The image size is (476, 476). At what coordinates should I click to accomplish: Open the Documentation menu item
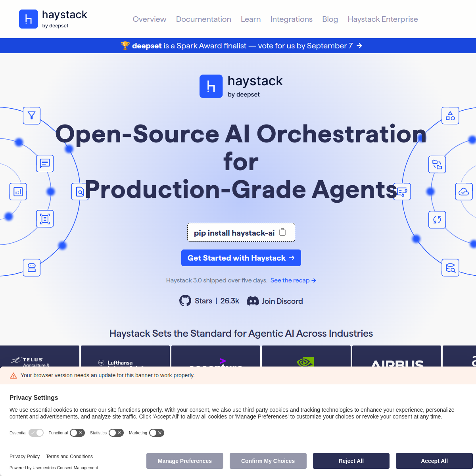tap(203, 19)
